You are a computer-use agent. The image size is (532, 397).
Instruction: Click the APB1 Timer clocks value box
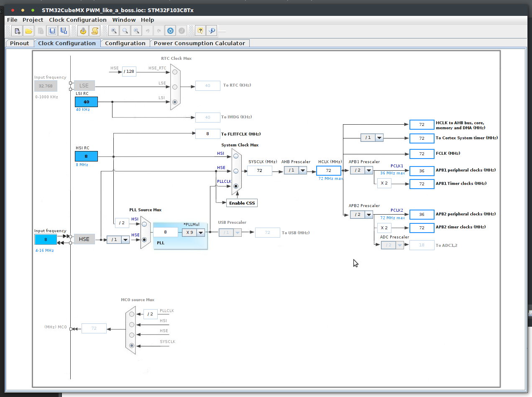point(422,184)
